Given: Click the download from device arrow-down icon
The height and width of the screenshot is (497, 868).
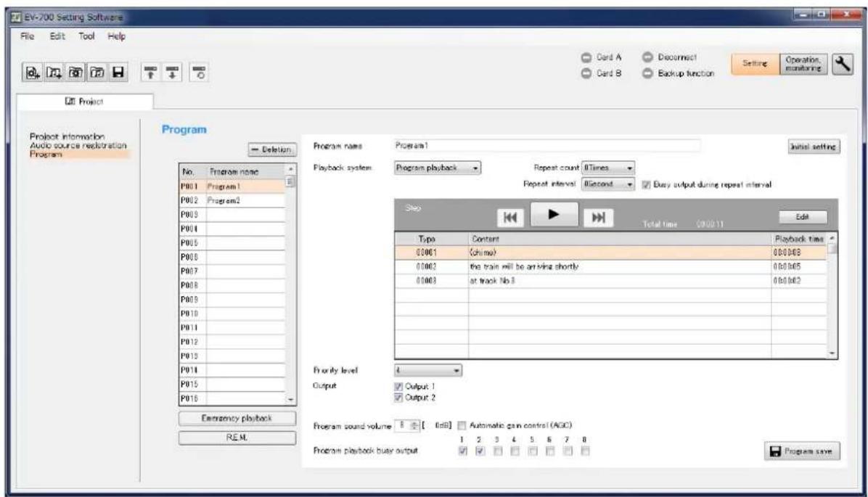Looking at the screenshot, I should [x=173, y=73].
